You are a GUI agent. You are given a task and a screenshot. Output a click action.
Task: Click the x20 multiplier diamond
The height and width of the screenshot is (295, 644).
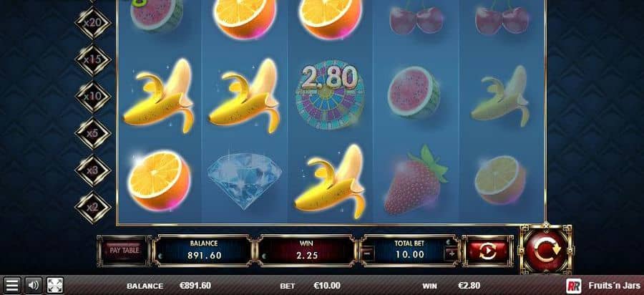click(93, 23)
